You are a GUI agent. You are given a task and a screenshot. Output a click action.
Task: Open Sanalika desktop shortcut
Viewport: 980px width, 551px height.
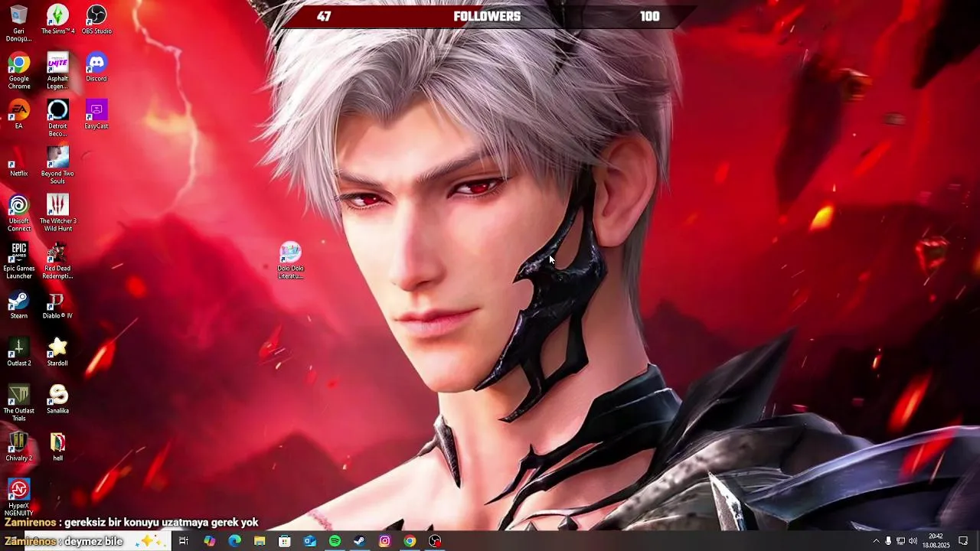coord(57,399)
